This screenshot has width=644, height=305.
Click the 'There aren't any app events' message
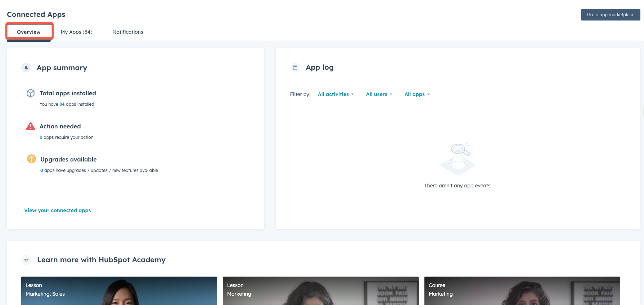458,186
